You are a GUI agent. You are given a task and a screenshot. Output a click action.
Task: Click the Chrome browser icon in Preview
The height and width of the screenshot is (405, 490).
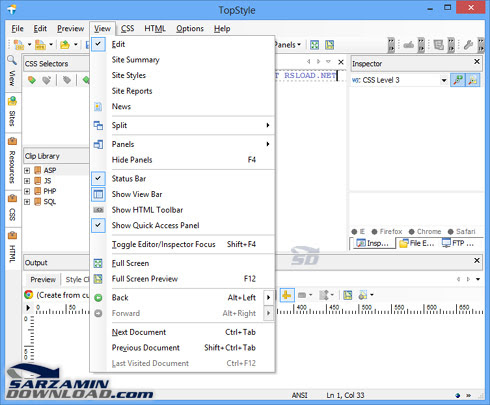click(29, 295)
